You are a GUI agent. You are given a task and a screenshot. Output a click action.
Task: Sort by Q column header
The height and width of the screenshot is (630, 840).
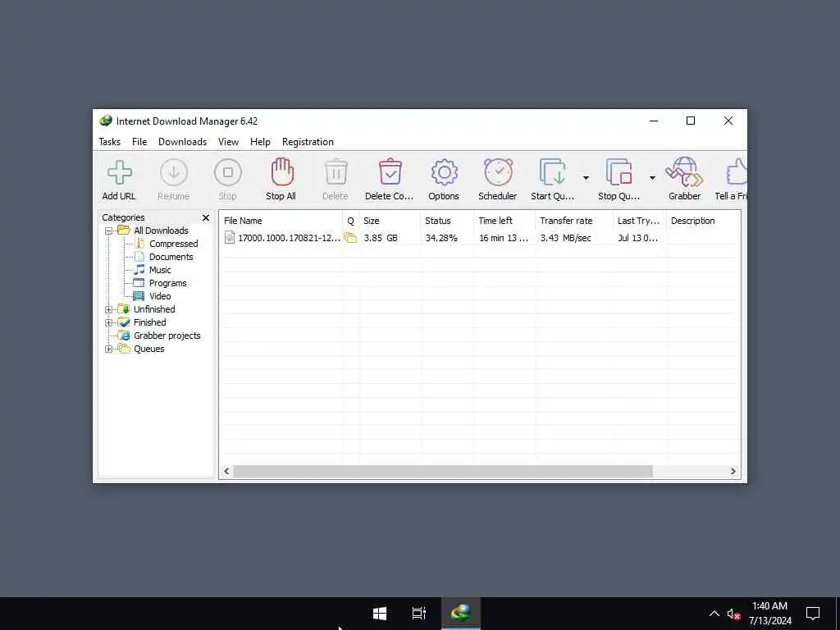click(x=351, y=221)
